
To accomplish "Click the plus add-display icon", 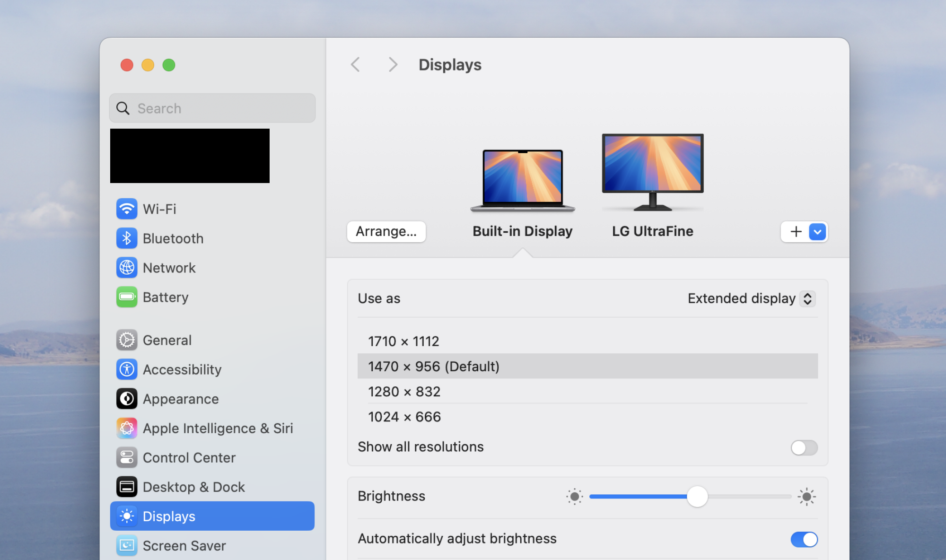I will [x=796, y=231].
